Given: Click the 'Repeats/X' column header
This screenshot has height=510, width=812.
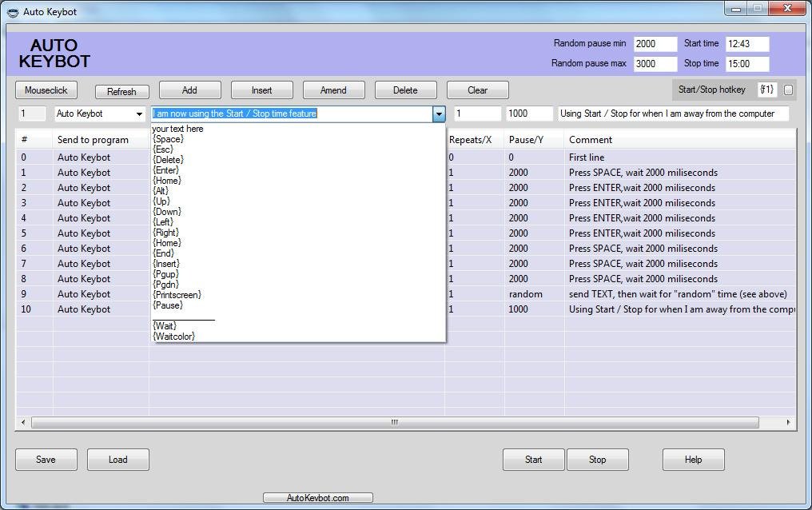Looking at the screenshot, I should (474, 140).
